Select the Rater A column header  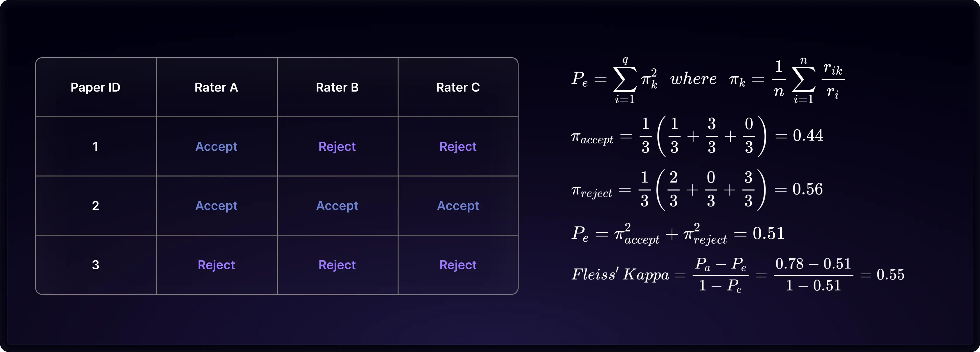(x=217, y=87)
